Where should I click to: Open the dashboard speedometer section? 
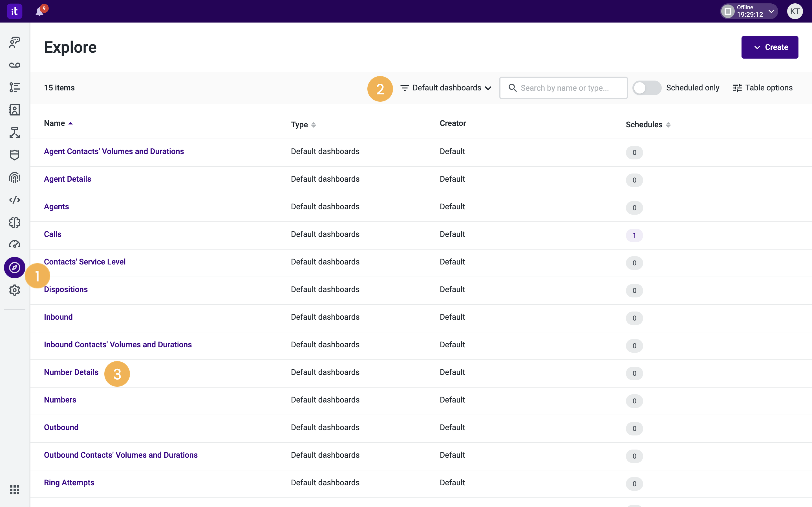pos(14,244)
